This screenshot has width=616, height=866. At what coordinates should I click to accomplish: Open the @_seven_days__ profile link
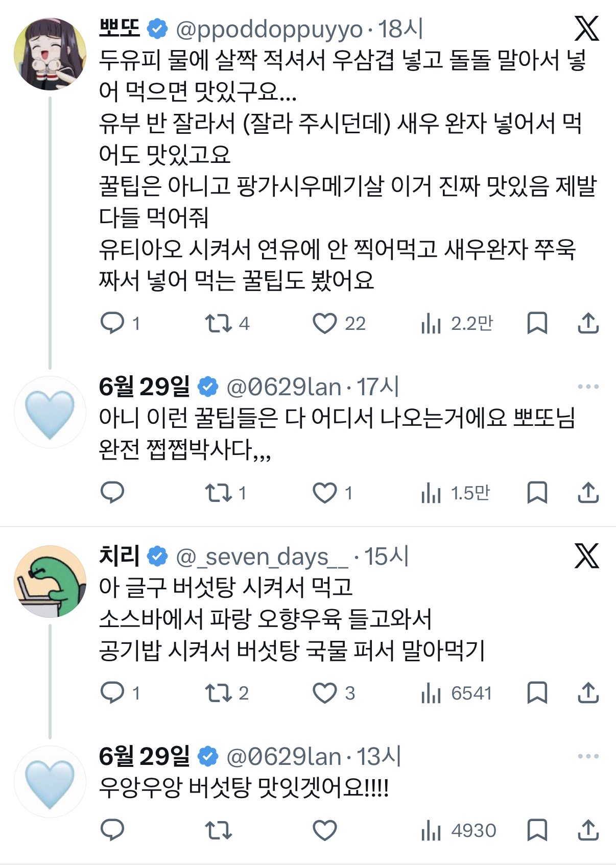(x=262, y=557)
